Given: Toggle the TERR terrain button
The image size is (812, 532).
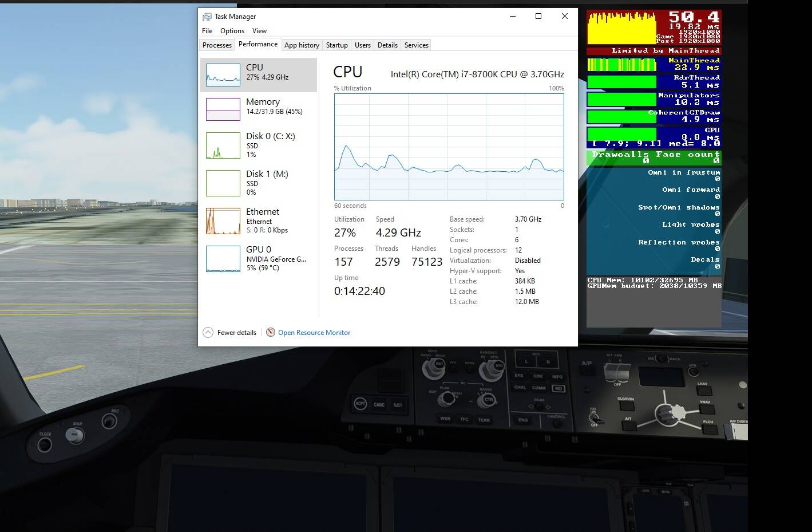Looking at the screenshot, I should click(x=484, y=420).
